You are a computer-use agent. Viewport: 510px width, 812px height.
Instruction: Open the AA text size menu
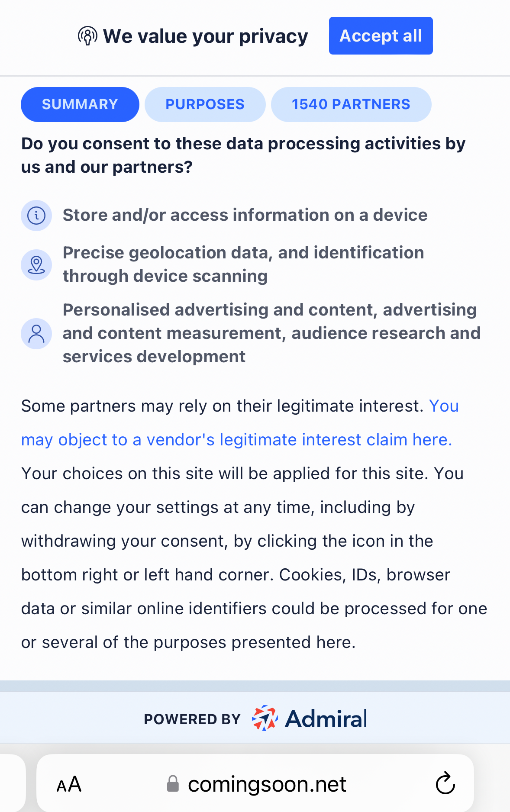coord(69,784)
